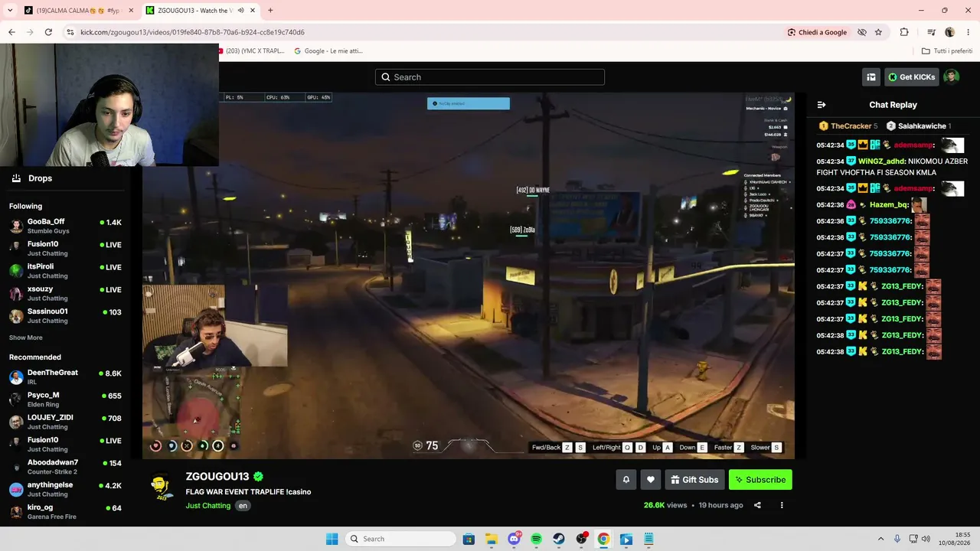Open GooBa_Off channel from Following
The width and height of the screenshot is (980, 551).
click(65, 226)
